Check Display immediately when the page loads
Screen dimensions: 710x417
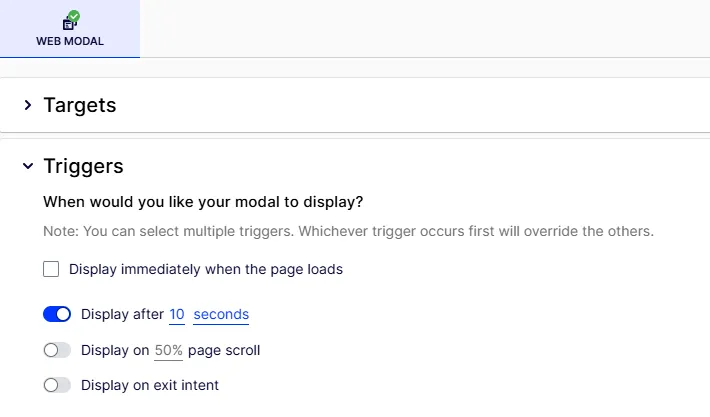click(51, 269)
